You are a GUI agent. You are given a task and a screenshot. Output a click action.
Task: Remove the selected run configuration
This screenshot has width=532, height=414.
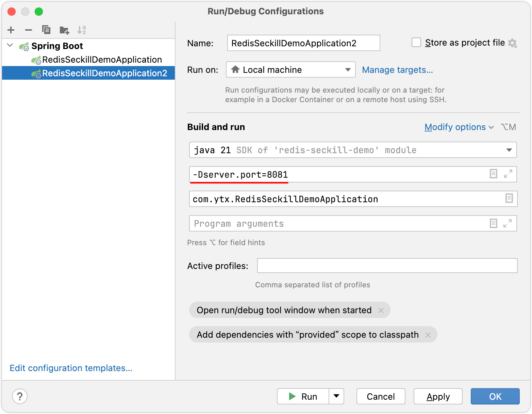(29, 30)
